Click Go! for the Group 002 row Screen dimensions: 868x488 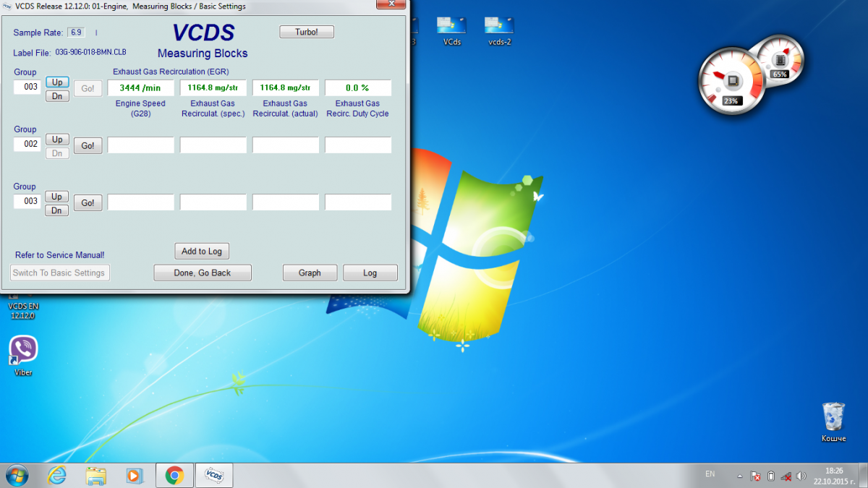tap(88, 146)
